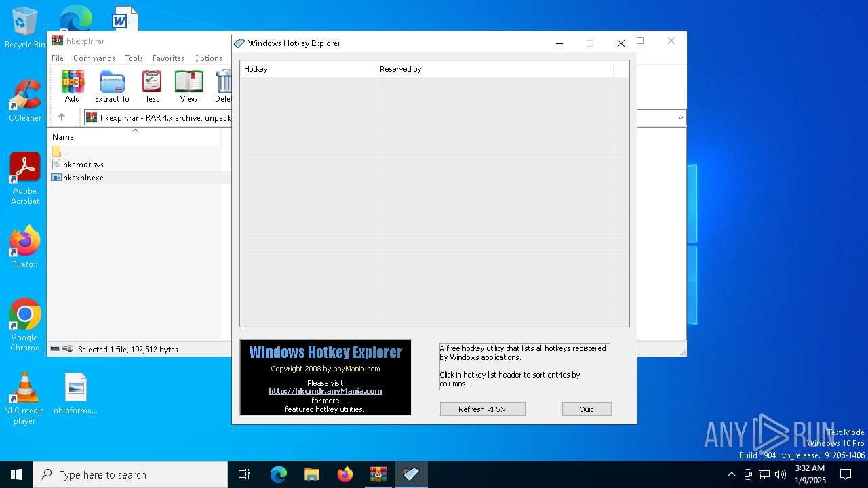The width and height of the screenshot is (868, 488).
Task: Switch to WinRAR in the taskbar
Action: pos(378,474)
